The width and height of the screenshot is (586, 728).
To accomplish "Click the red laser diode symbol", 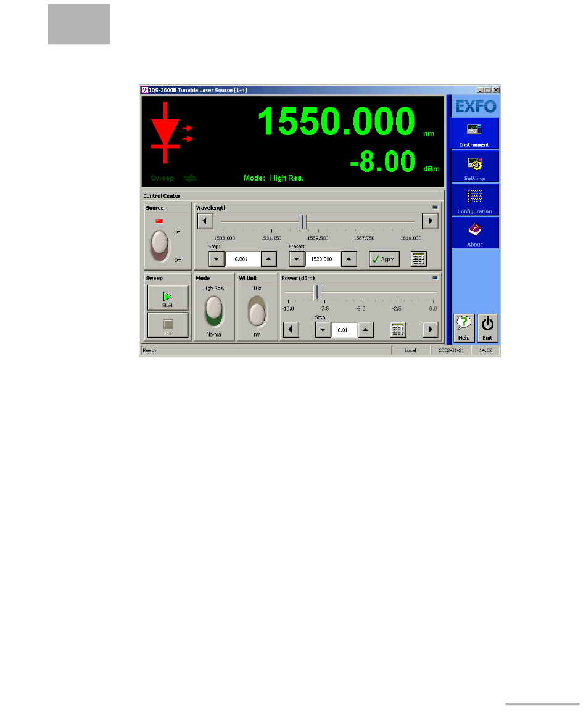I will pyautogui.click(x=171, y=133).
